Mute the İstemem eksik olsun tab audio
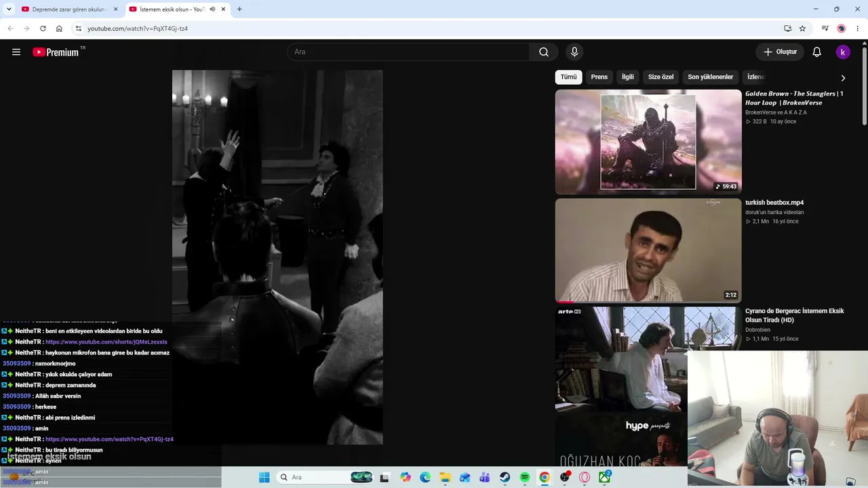Screen dimensions: 868x488 tap(212, 9)
